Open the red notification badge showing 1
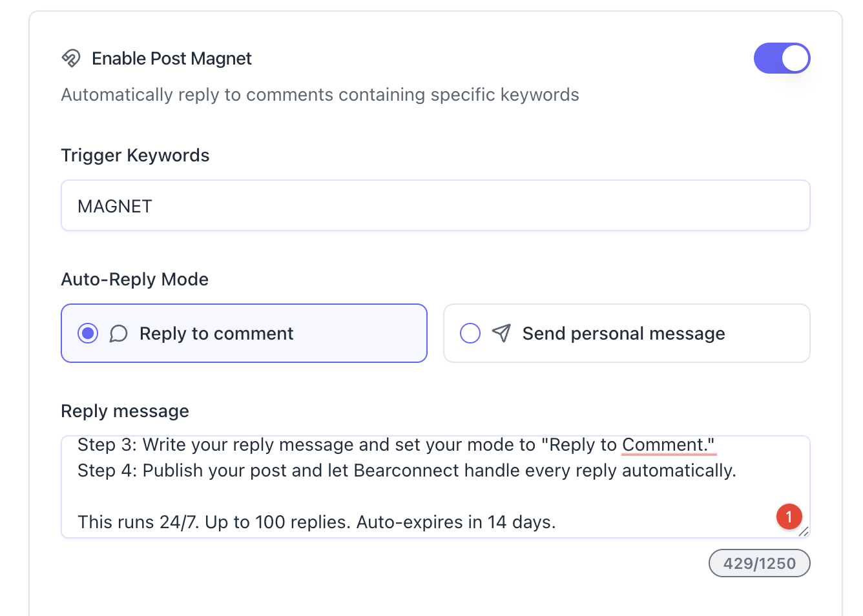Viewport: 863px width, 616px height. [789, 517]
